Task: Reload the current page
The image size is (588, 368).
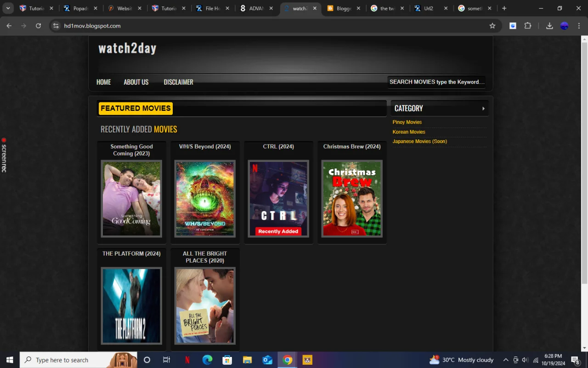Action: (39, 26)
